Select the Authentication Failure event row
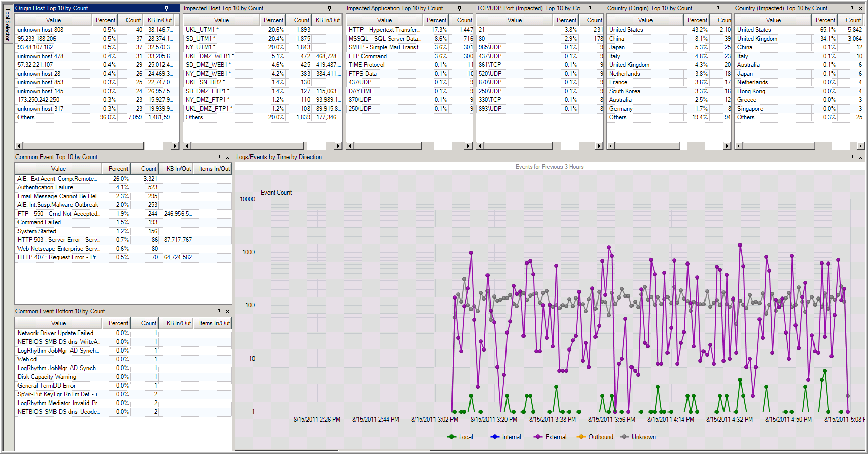 [45, 187]
